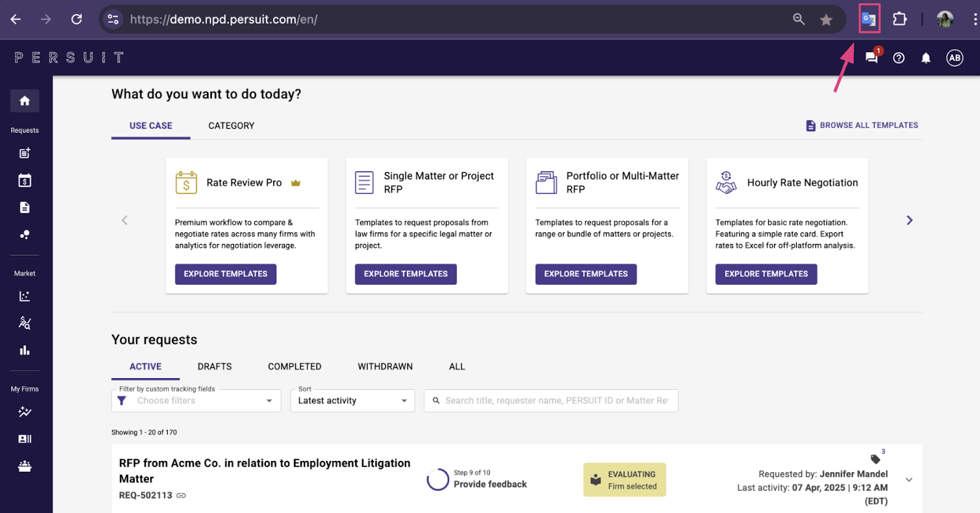Viewport: 980px width, 513px height.
Task: Explore templates for Single Matter or Project RFP
Action: tap(405, 274)
